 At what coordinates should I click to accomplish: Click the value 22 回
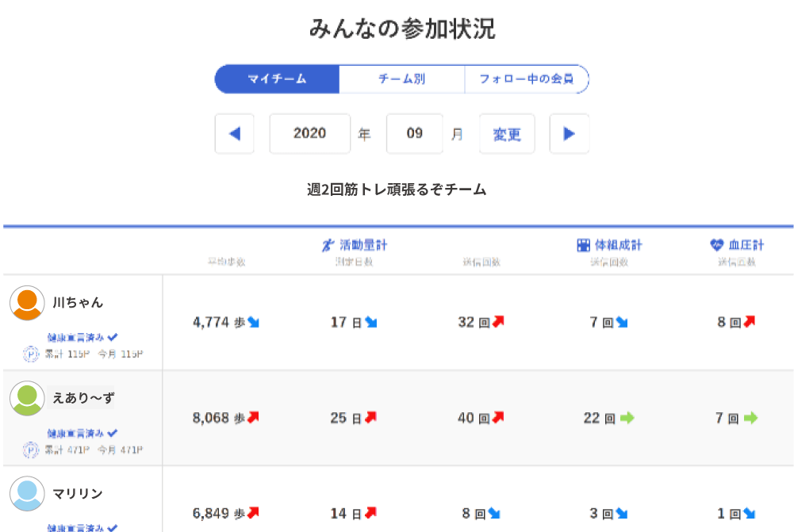point(600,418)
